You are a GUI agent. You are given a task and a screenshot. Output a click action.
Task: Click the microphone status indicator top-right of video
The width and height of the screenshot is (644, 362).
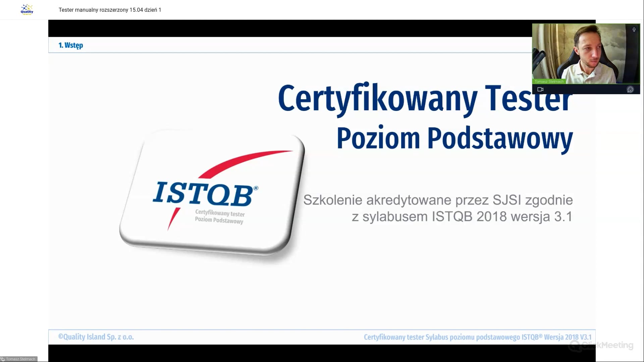pyautogui.click(x=634, y=30)
